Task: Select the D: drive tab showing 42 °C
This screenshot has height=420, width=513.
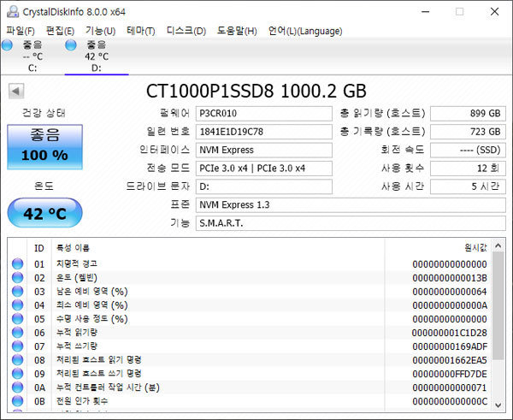Action: pyautogui.click(x=97, y=56)
